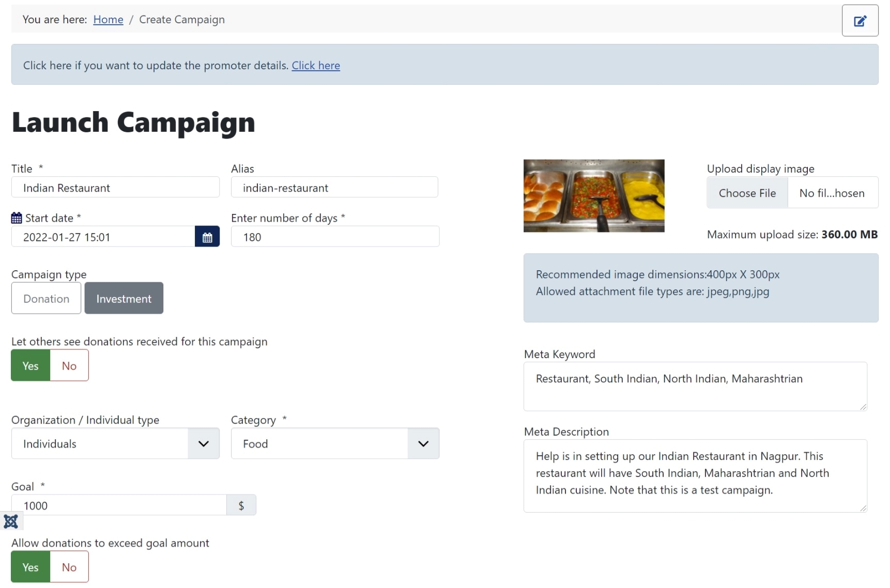
Task: Choose No for showing donations received
Action: coord(69,366)
